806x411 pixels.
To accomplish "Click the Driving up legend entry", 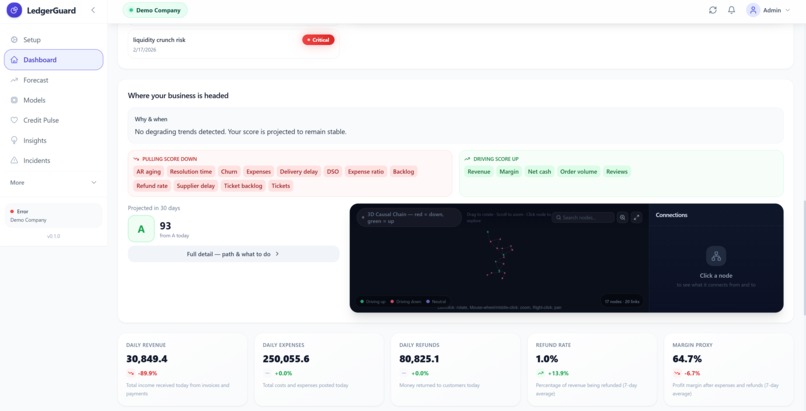I will (374, 302).
